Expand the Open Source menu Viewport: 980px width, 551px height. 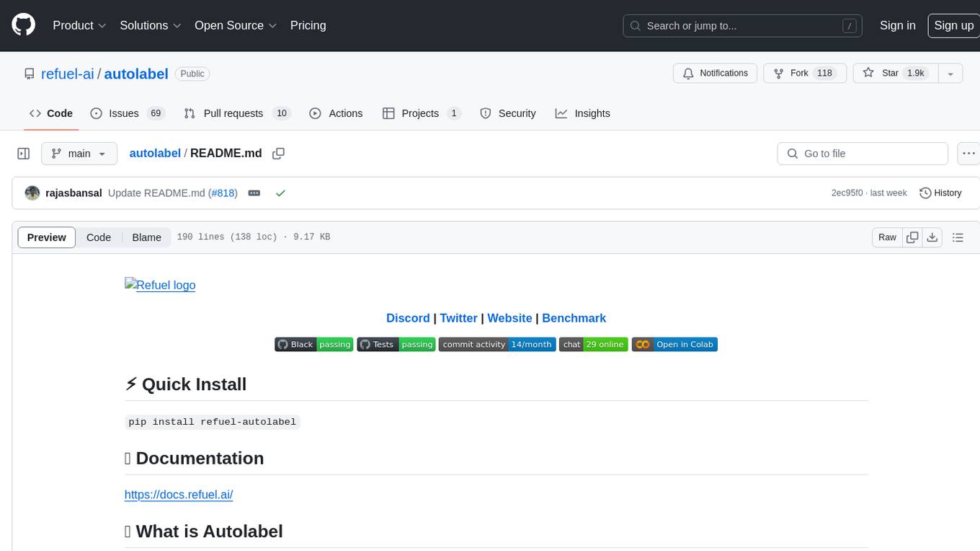(236, 25)
